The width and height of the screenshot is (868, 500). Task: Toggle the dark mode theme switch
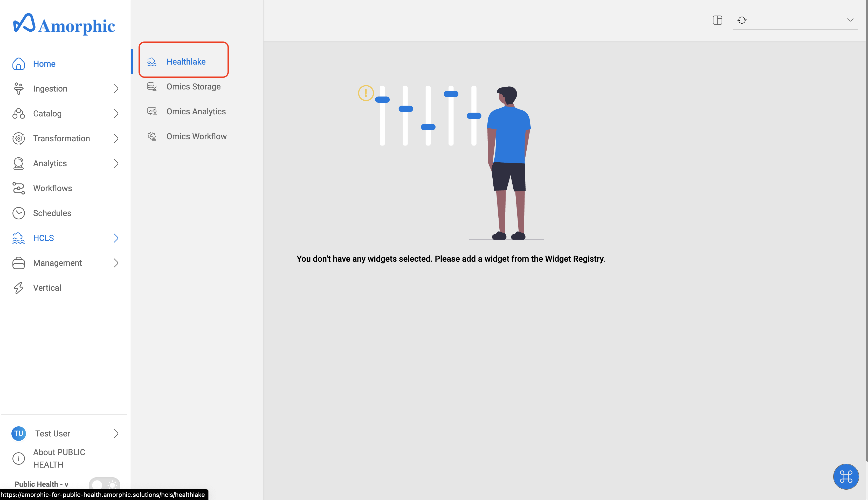tap(105, 484)
